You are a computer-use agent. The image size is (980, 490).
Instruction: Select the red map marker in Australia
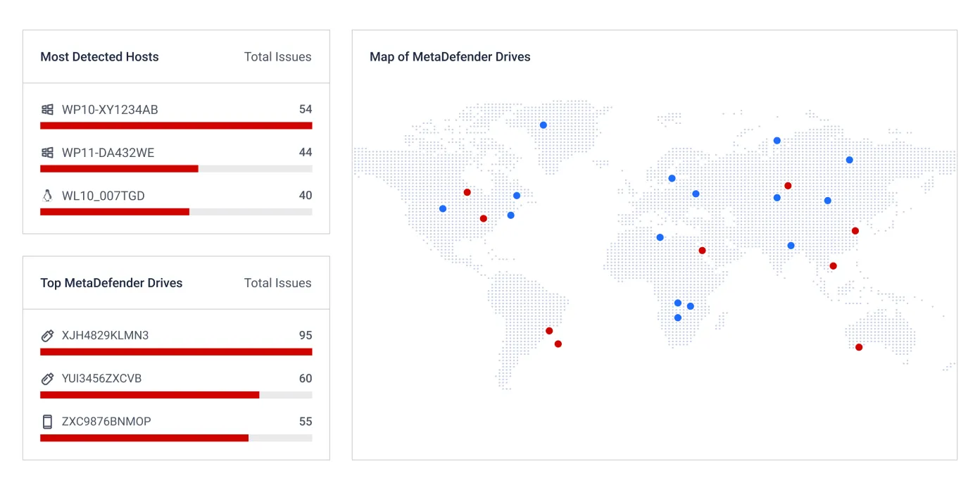click(x=859, y=347)
